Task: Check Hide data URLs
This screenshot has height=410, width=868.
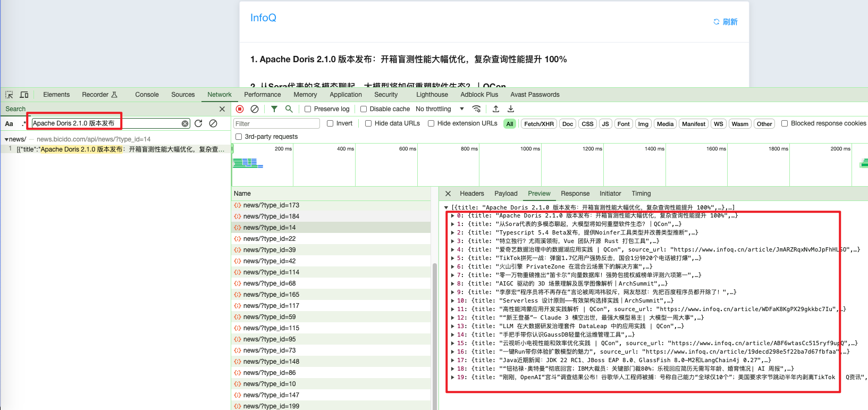Action: 368,123
